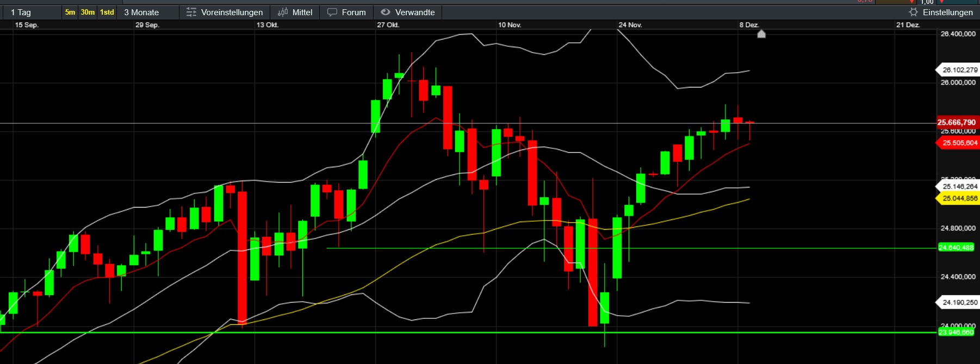
Task: Switch the chart to the 5m interval
Action: point(70,12)
